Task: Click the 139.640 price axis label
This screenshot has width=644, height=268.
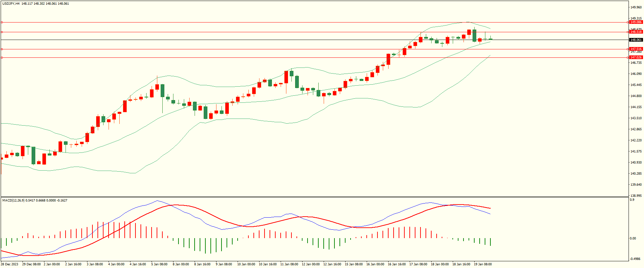Action: point(636,185)
